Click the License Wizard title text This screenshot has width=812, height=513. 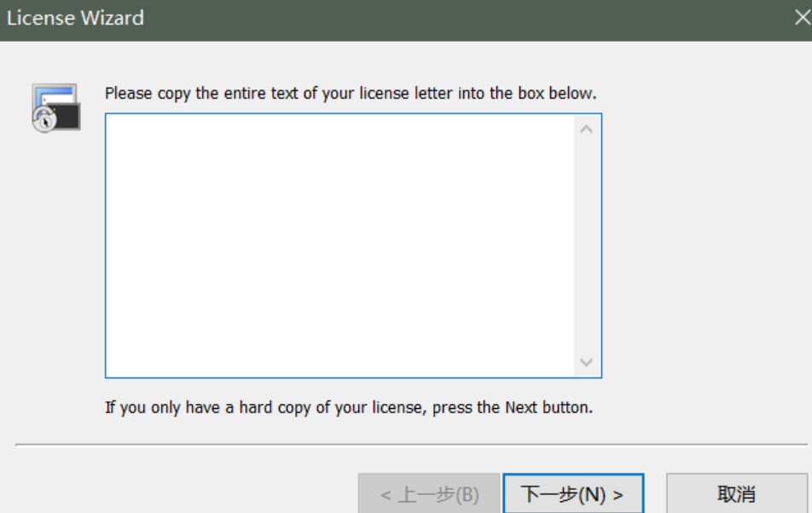pos(75,18)
